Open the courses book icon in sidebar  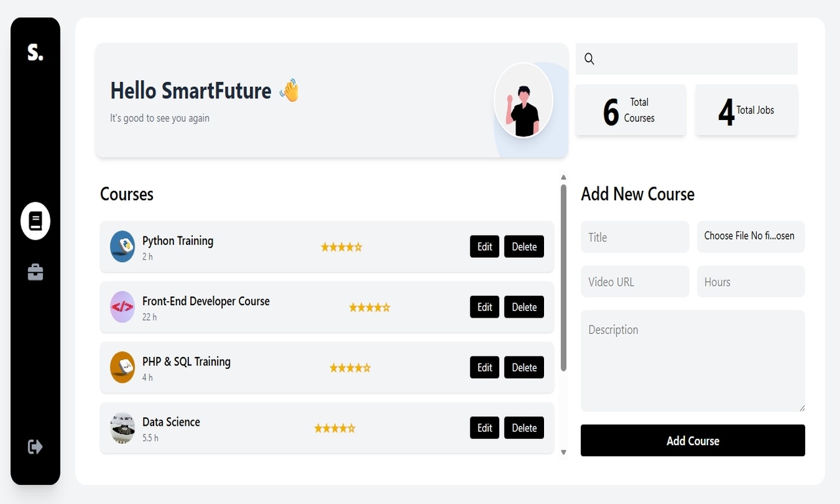pos(35,221)
